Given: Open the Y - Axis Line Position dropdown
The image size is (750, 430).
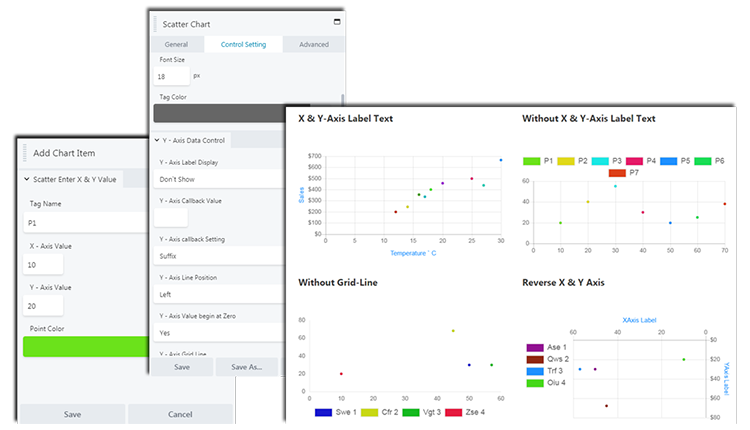Looking at the screenshot, I should (218, 294).
